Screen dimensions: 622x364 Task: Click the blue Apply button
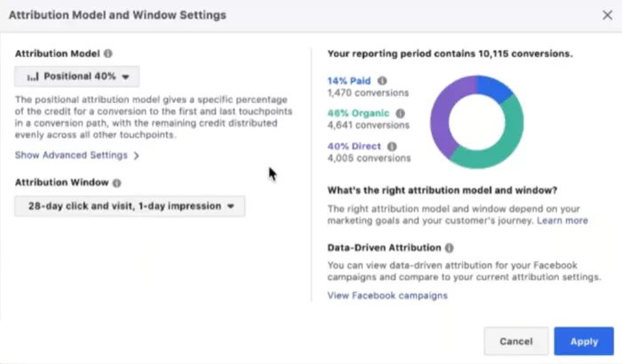point(584,342)
